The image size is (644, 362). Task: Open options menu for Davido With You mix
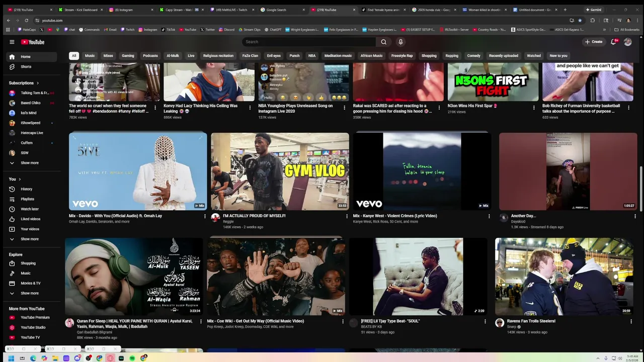click(x=205, y=216)
